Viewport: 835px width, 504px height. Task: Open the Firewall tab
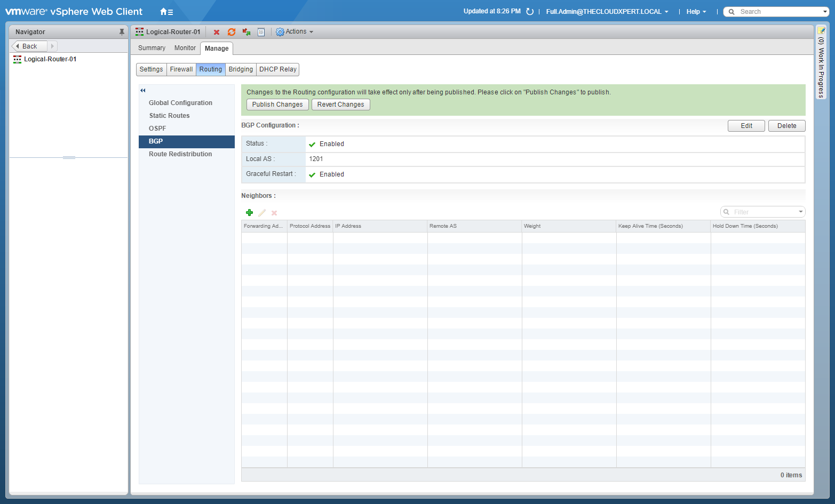click(x=181, y=69)
